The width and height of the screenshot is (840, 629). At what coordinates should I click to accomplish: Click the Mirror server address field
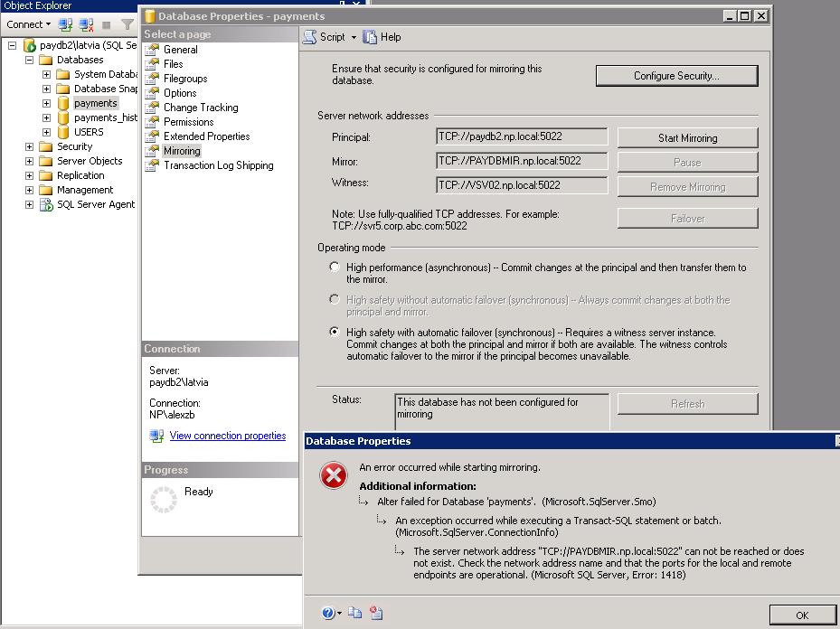pyautogui.click(x=522, y=161)
